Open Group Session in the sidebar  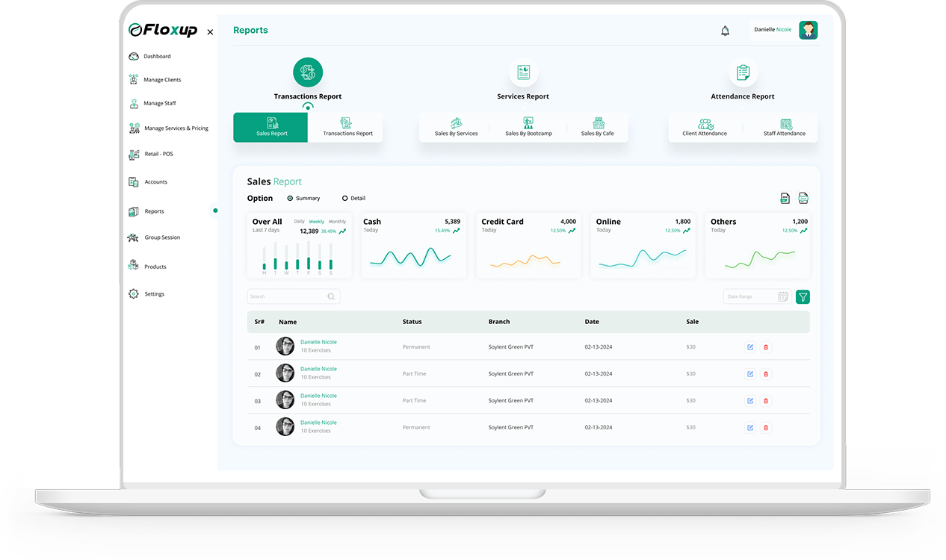click(x=154, y=237)
